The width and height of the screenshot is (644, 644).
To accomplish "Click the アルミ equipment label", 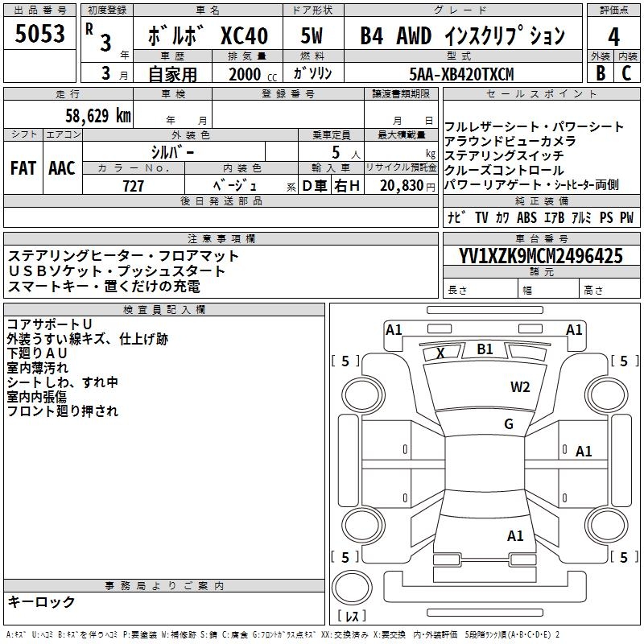I will tap(581, 217).
